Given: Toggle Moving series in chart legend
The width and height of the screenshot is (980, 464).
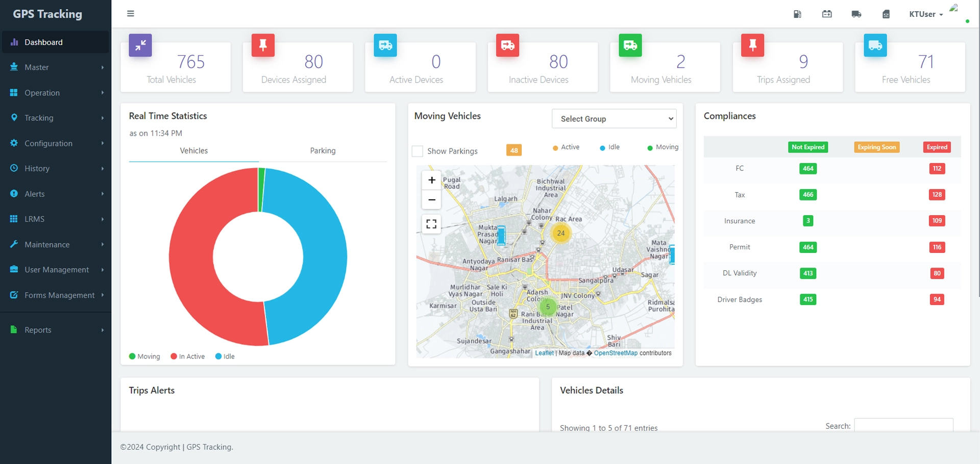Looking at the screenshot, I should (144, 356).
